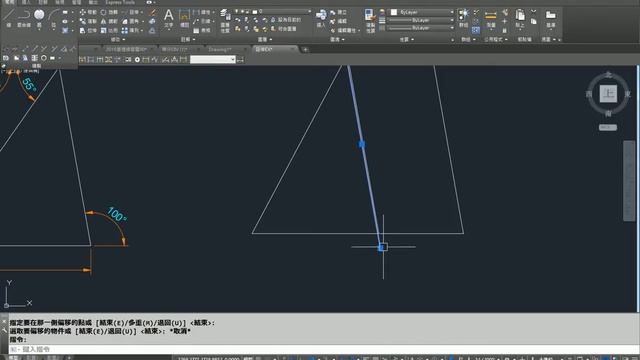Click the layer 0 color swatch
Viewport: 640px width, 360px height.
coord(255,11)
